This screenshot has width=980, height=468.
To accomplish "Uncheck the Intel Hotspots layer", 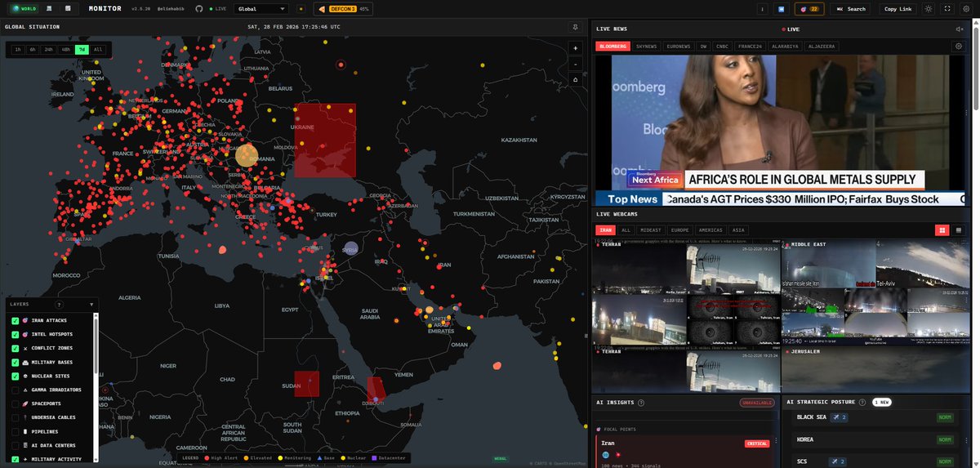I will 15,334.
